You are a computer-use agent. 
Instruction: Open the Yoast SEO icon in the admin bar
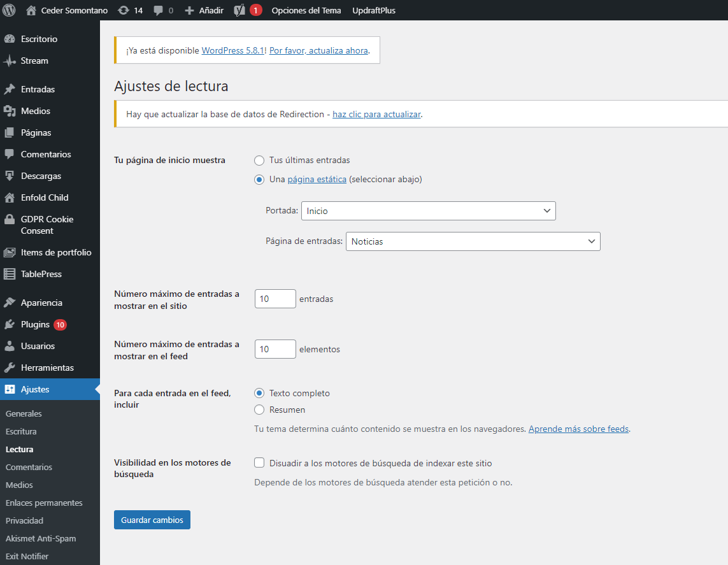239,10
